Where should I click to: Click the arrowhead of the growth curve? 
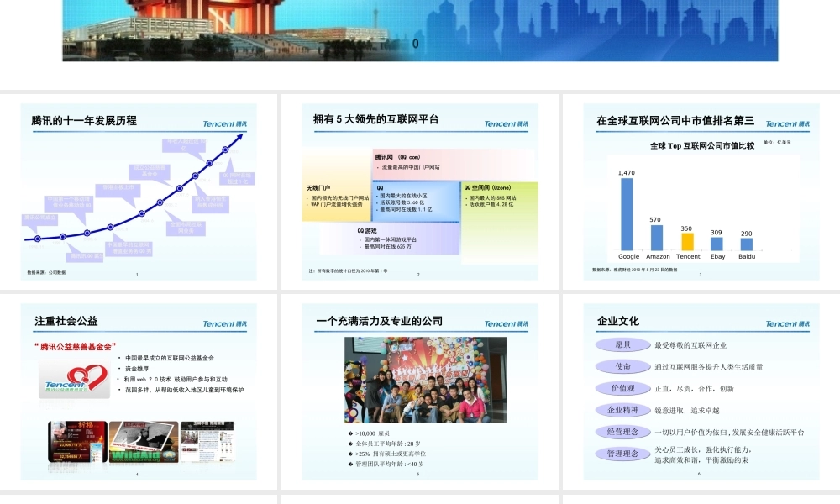[239, 137]
